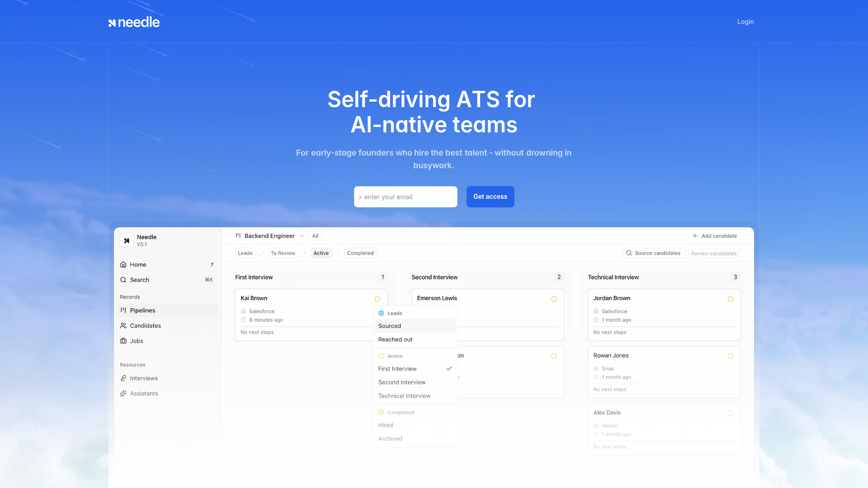Open status menu on the Emerson Lewis card
The image size is (868, 488).
(554, 299)
